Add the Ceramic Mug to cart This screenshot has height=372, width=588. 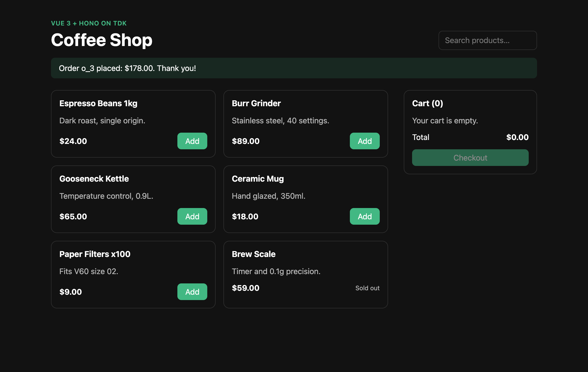pos(365,216)
